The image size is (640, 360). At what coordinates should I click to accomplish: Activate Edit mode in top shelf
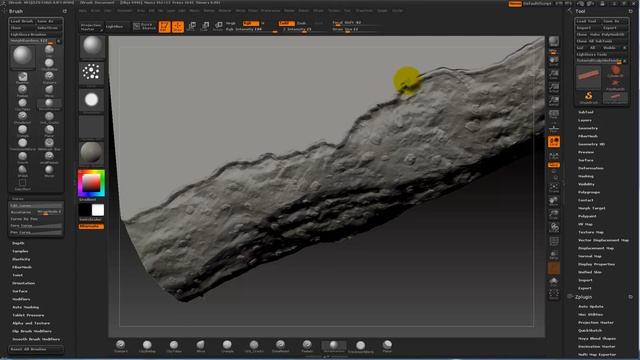[x=164, y=27]
